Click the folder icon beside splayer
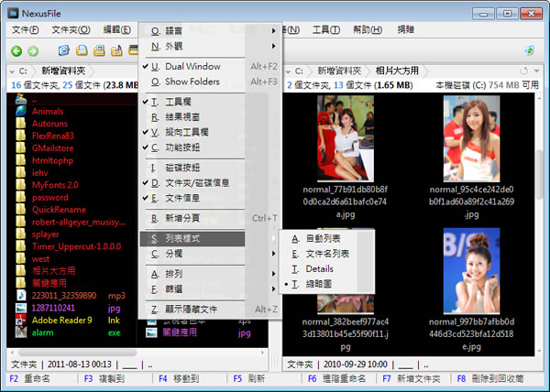Screen dimensions: 550x392 [21, 234]
